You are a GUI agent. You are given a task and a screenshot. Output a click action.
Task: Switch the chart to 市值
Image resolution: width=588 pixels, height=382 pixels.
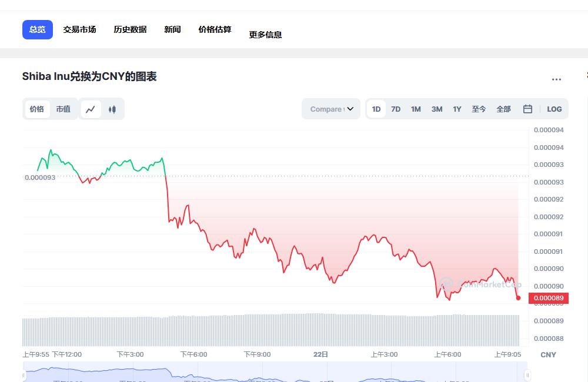[x=64, y=109]
